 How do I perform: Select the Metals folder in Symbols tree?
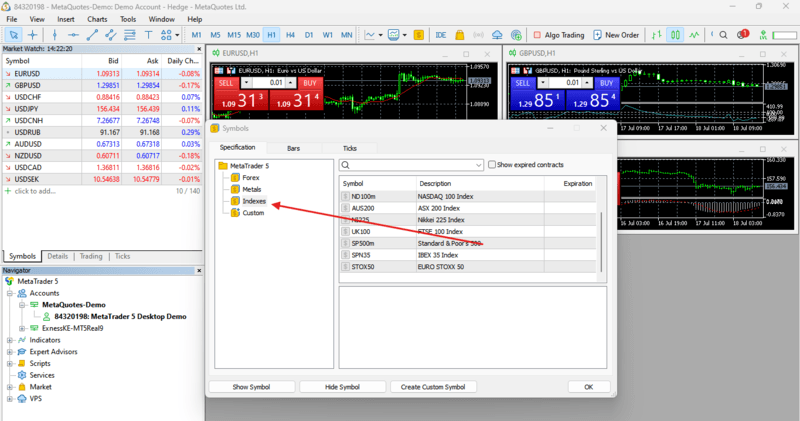click(252, 189)
